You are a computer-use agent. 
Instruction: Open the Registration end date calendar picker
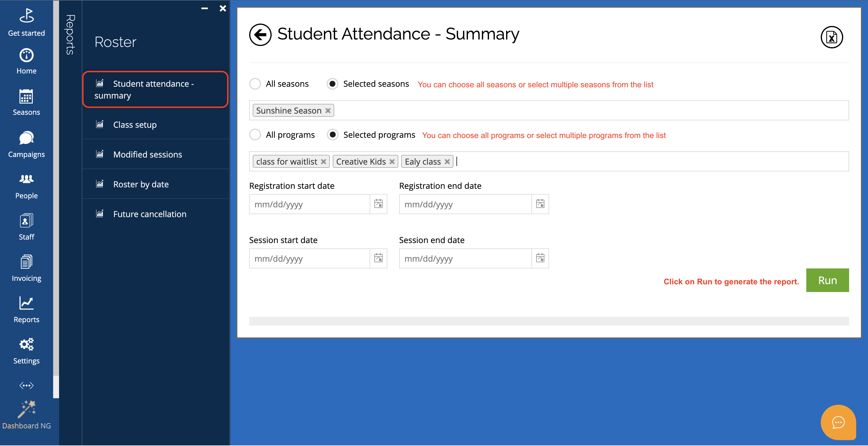click(540, 204)
